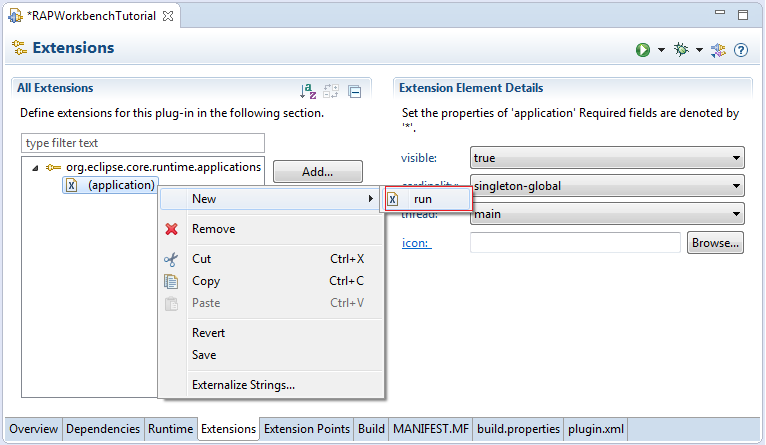Image resolution: width=766 pixels, height=445 pixels.
Task: Switch to the Build tab
Action: point(371,429)
